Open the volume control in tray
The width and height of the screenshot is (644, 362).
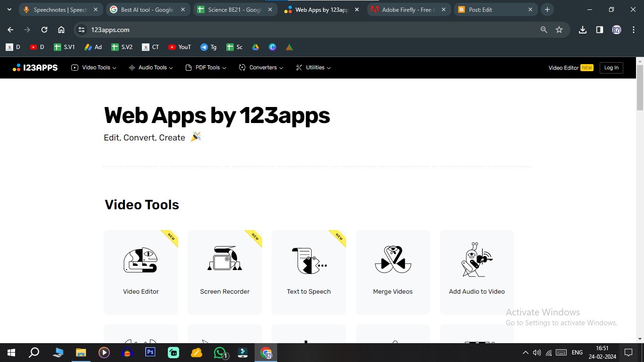click(537, 353)
